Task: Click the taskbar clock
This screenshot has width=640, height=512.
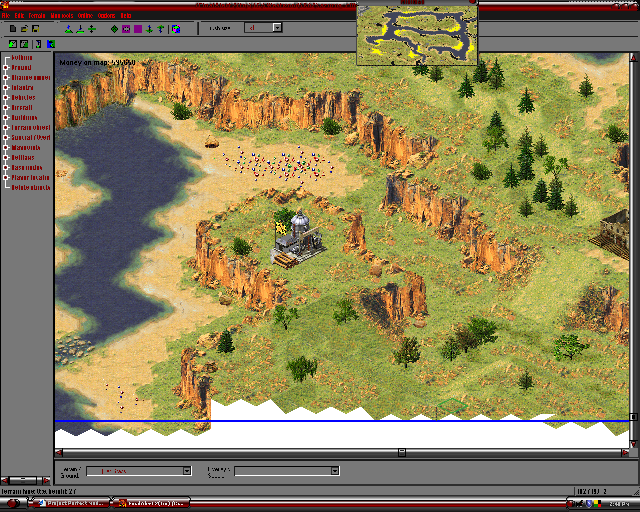Action: pos(619,504)
